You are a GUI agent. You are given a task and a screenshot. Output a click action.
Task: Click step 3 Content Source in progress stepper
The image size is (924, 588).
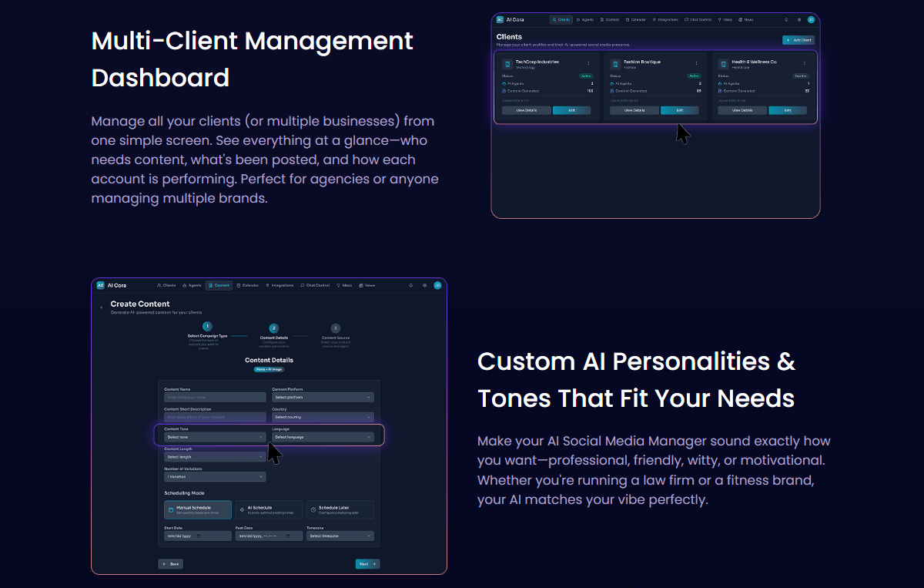click(335, 328)
